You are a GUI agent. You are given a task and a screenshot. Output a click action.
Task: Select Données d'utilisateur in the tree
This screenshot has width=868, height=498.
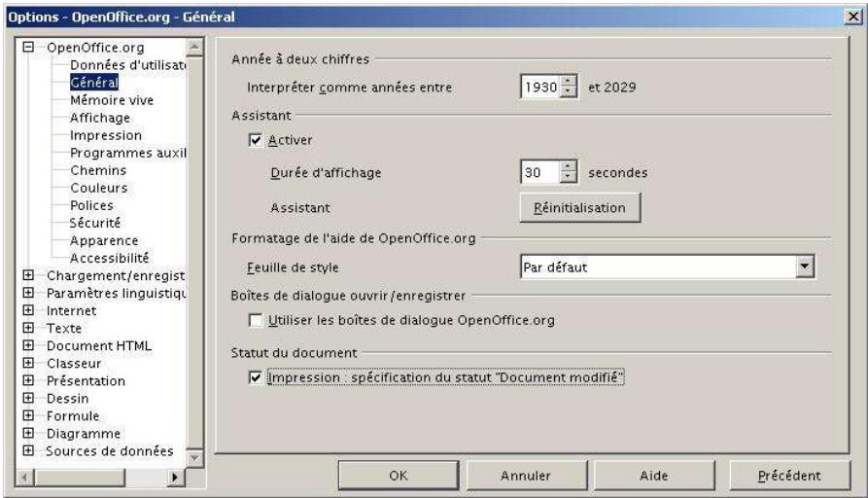tap(127, 65)
